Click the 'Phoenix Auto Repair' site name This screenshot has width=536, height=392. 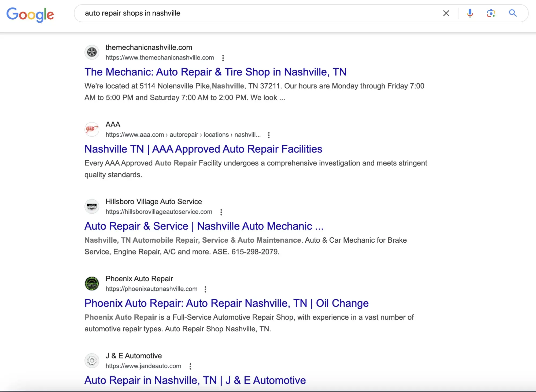pos(139,279)
